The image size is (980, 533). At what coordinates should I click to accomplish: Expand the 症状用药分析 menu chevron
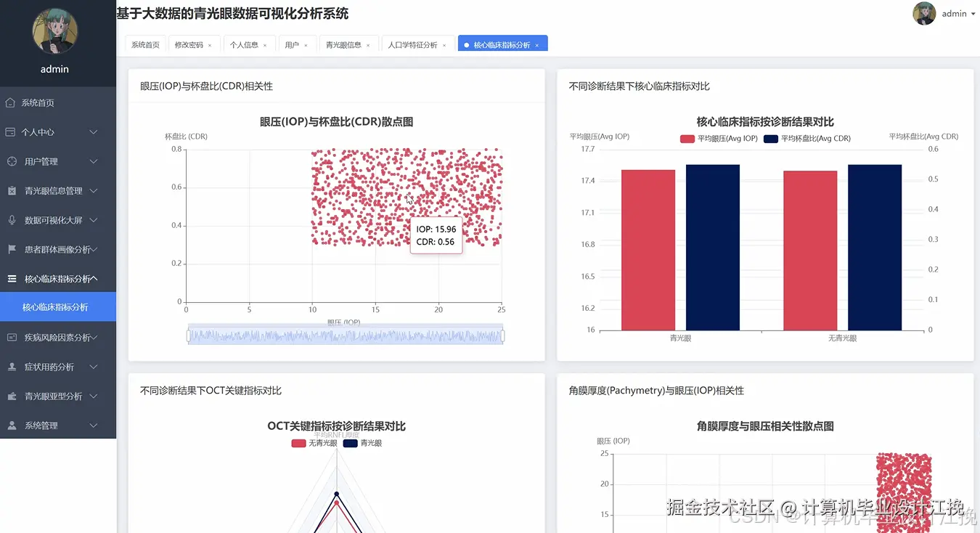(x=94, y=367)
